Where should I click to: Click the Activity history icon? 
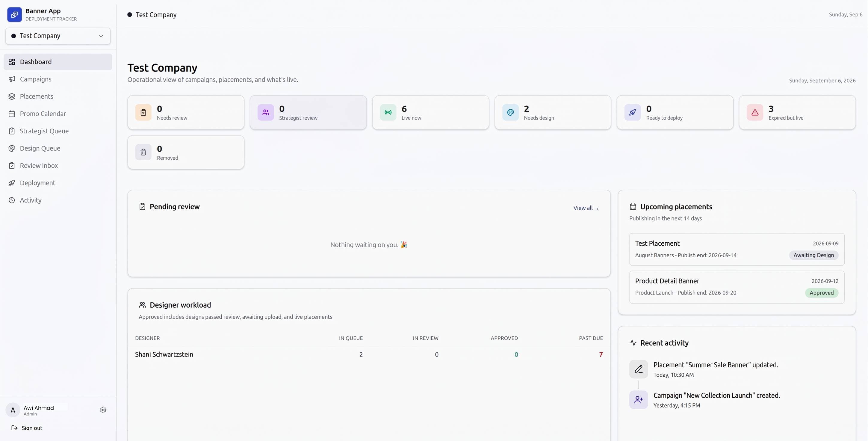point(12,200)
